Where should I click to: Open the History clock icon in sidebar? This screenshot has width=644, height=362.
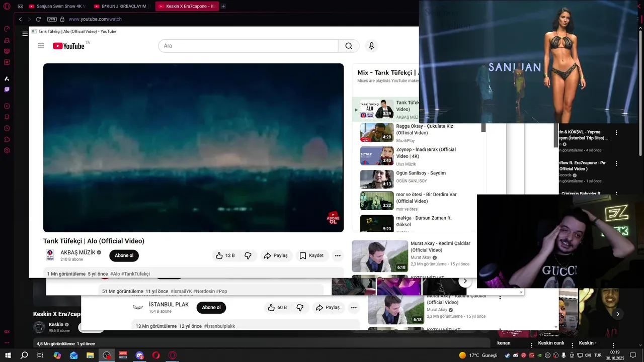[x=7, y=128]
